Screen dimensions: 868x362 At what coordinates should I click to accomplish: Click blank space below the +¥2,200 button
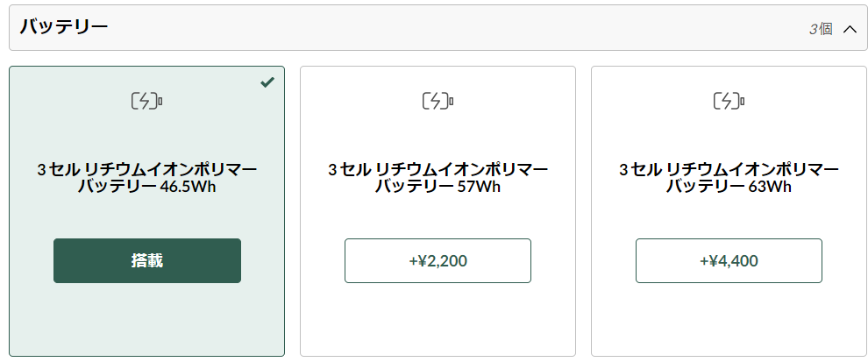[438, 318]
